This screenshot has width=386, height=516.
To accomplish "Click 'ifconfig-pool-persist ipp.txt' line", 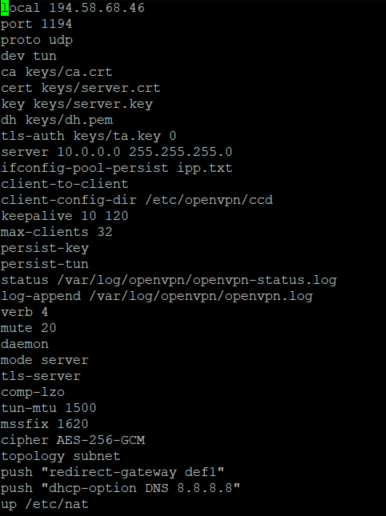I will pyautogui.click(x=117, y=168).
